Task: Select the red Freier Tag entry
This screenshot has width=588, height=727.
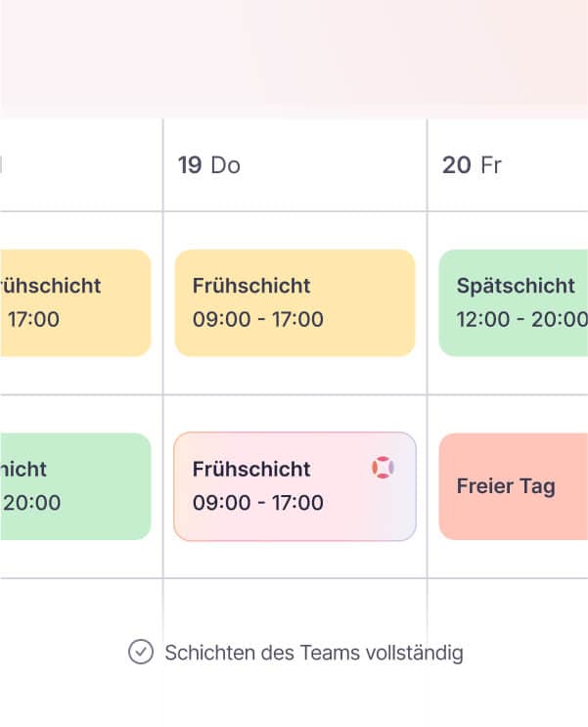Action: pyautogui.click(x=513, y=486)
